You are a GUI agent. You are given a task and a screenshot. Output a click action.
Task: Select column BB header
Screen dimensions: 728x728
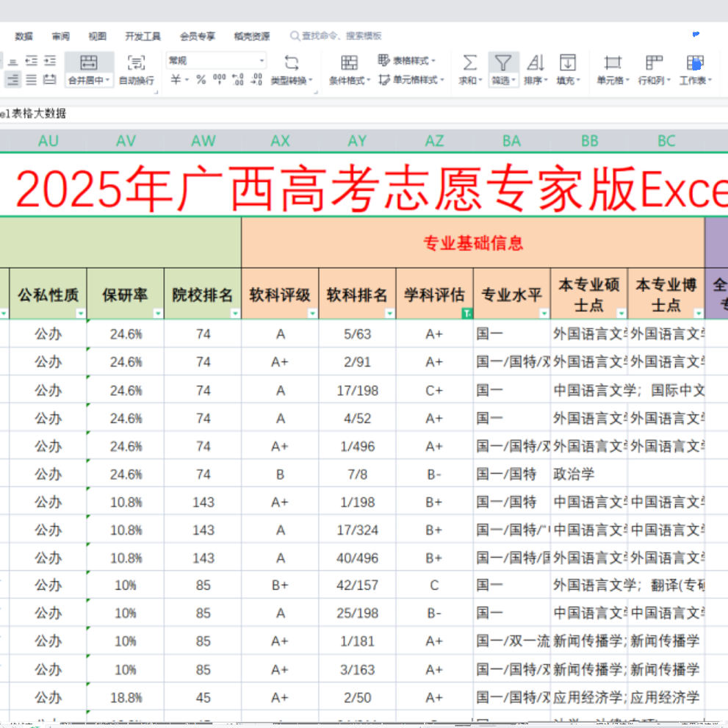coord(589,141)
